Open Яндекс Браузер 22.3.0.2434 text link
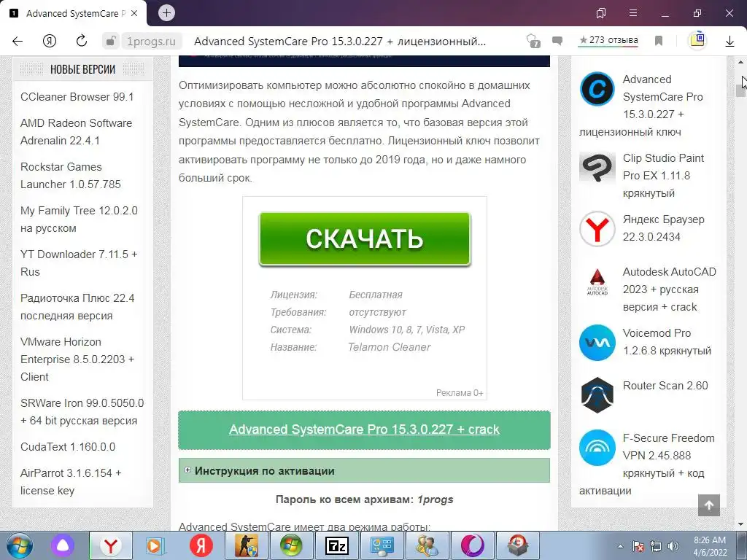This screenshot has height=560, width=747. point(663,228)
